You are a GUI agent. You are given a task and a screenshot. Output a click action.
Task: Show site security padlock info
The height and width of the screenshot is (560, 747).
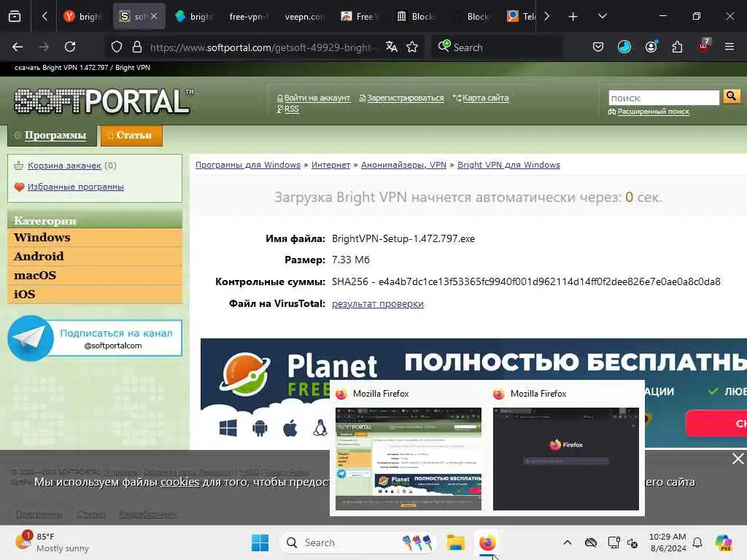[x=137, y=47]
